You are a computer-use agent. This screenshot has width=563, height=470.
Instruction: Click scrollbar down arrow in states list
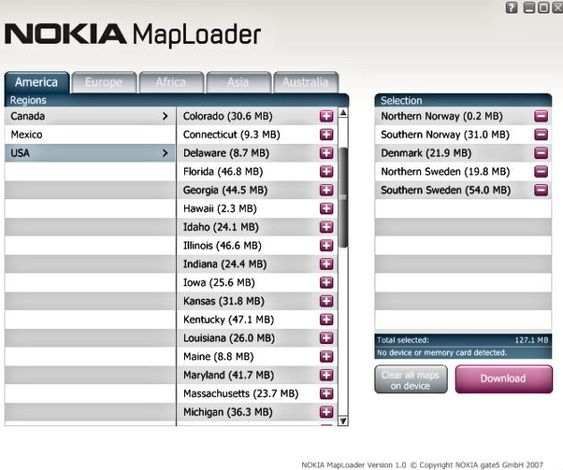click(343, 421)
